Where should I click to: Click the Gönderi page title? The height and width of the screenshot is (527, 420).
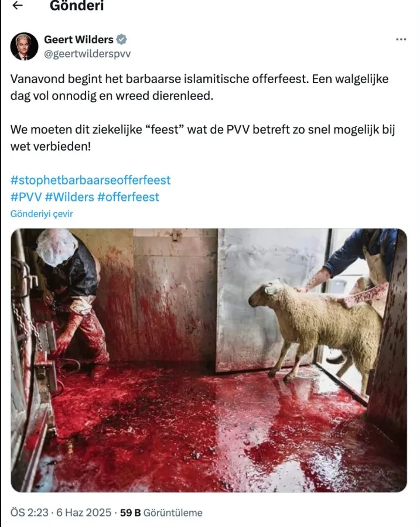[77, 5]
